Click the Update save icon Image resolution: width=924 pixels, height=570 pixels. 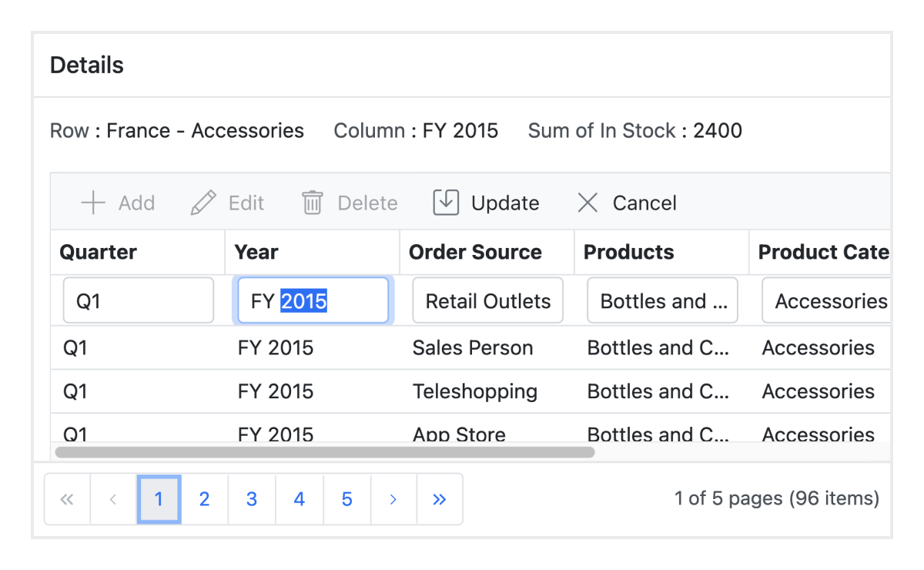[x=446, y=203]
